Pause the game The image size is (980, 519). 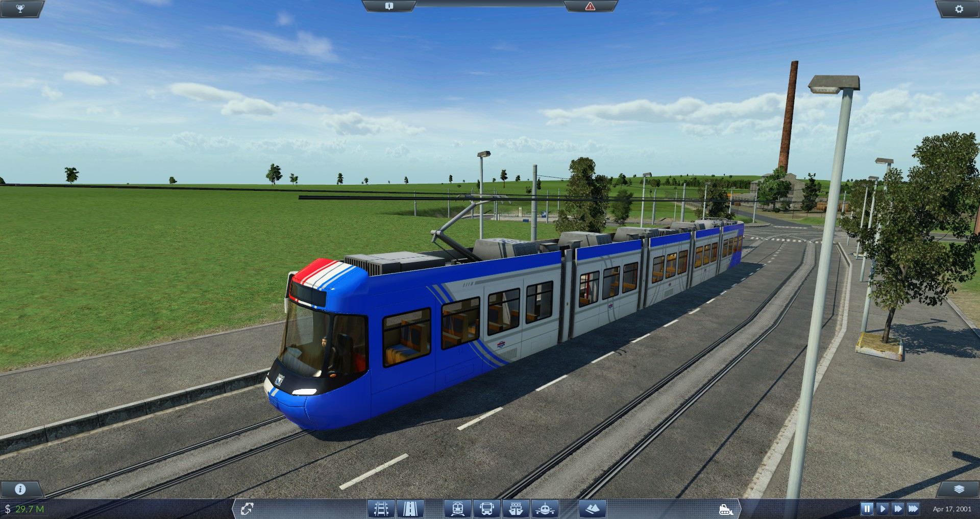point(867,509)
